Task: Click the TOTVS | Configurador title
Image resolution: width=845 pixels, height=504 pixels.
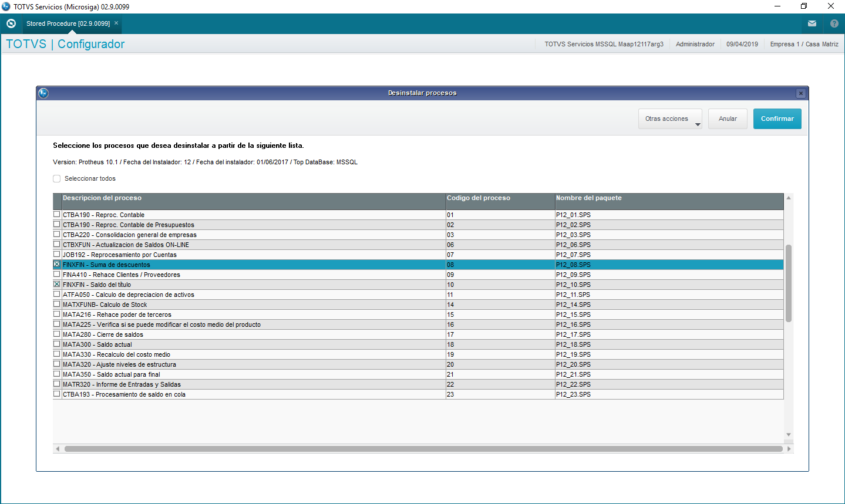Action: point(65,44)
